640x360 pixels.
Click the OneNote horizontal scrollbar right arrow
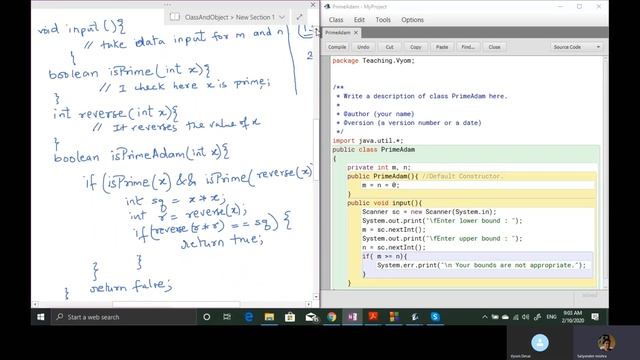click(x=308, y=304)
